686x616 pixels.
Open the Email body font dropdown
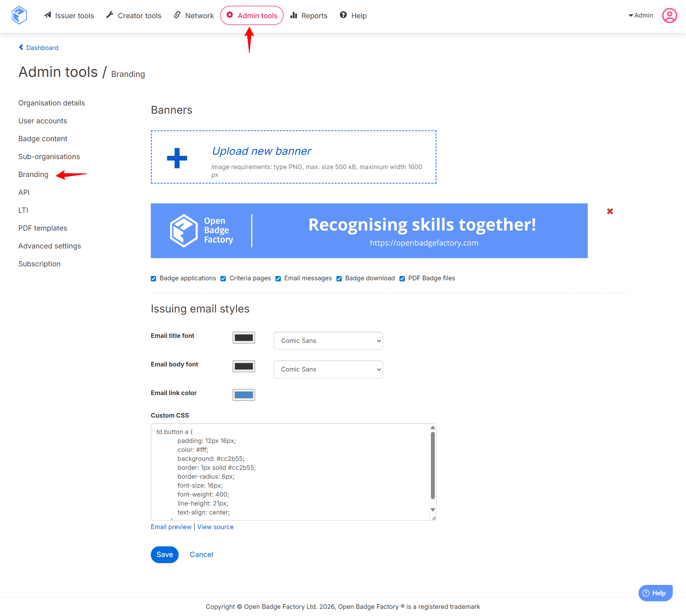click(328, 369)
